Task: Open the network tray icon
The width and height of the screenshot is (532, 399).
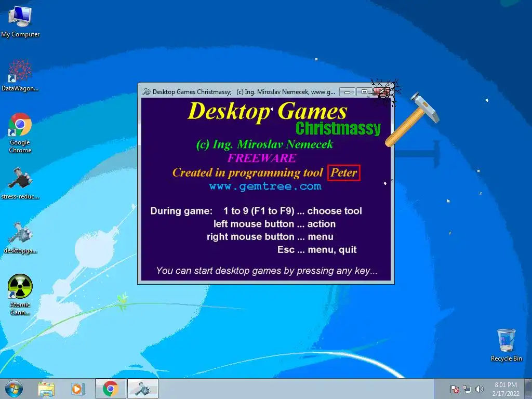Action: click(467, 389)
